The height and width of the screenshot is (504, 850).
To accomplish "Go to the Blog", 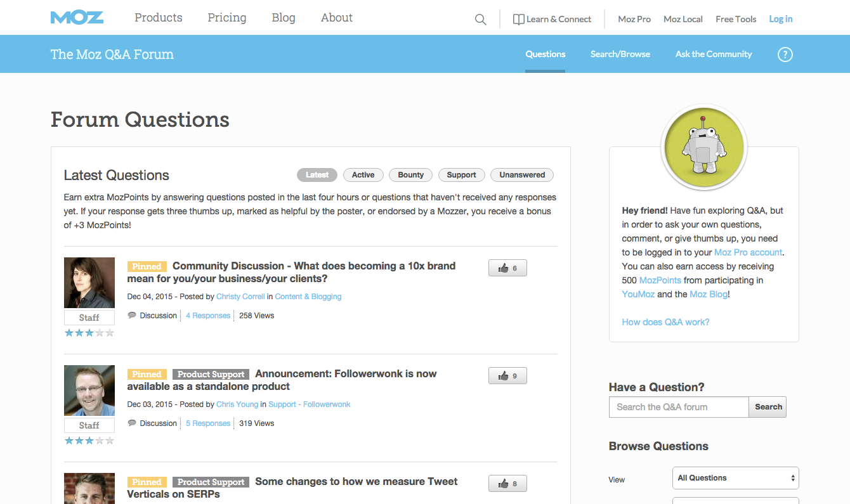I will click(284, 18).
